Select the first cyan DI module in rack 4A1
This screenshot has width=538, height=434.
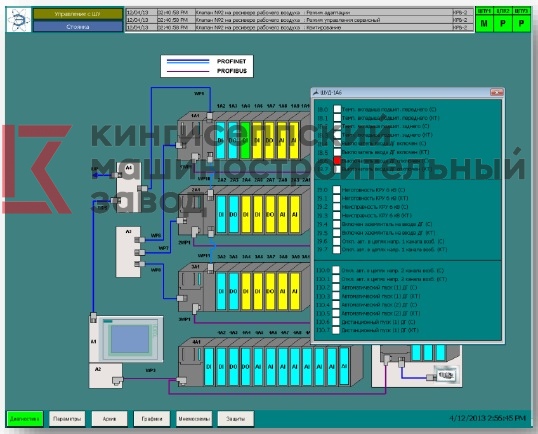click(x=209, y=366)
